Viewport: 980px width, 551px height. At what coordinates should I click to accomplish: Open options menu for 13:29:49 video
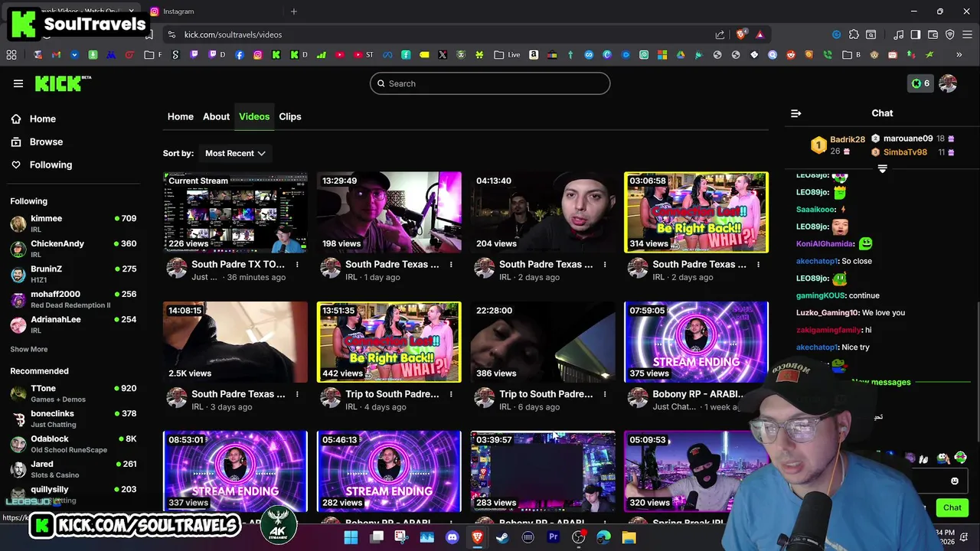(x=451, y=265)
